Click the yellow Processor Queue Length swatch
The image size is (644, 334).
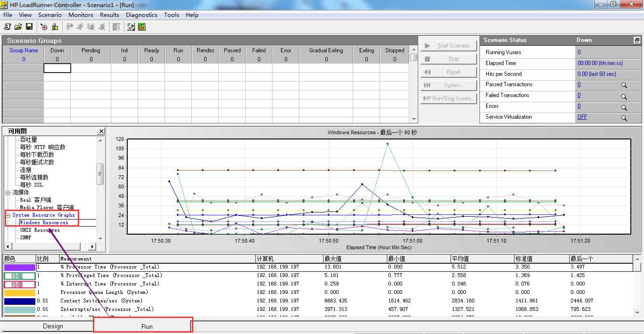click(x=20, y=293)
